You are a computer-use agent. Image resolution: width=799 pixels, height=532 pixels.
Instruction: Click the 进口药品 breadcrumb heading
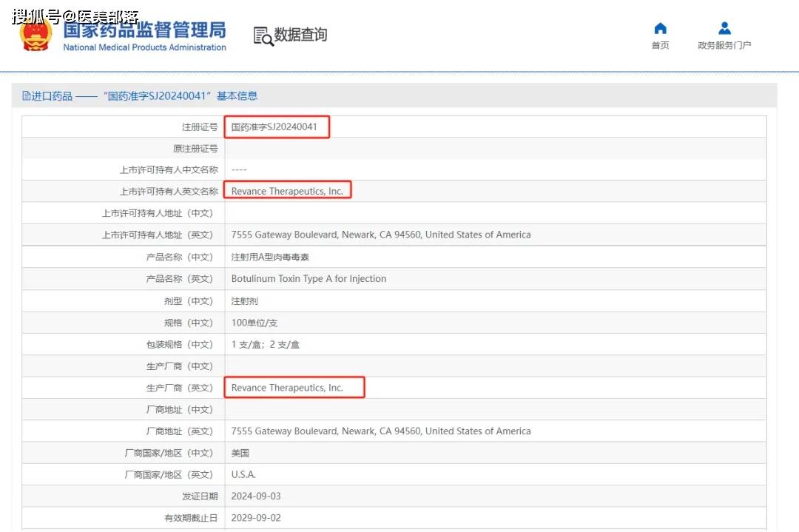pyautogui.click(x=52, y=95)
